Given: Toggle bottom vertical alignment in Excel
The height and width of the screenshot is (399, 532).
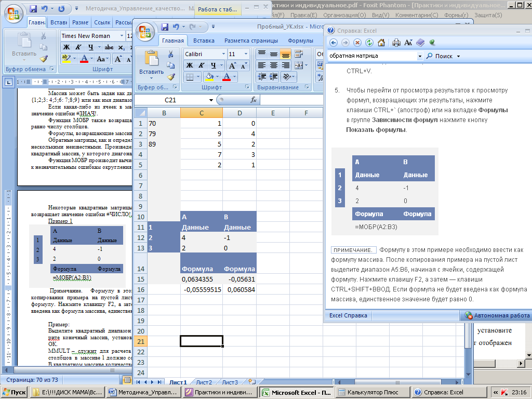Looking at the screenshot, I should (x=286, y=54).
